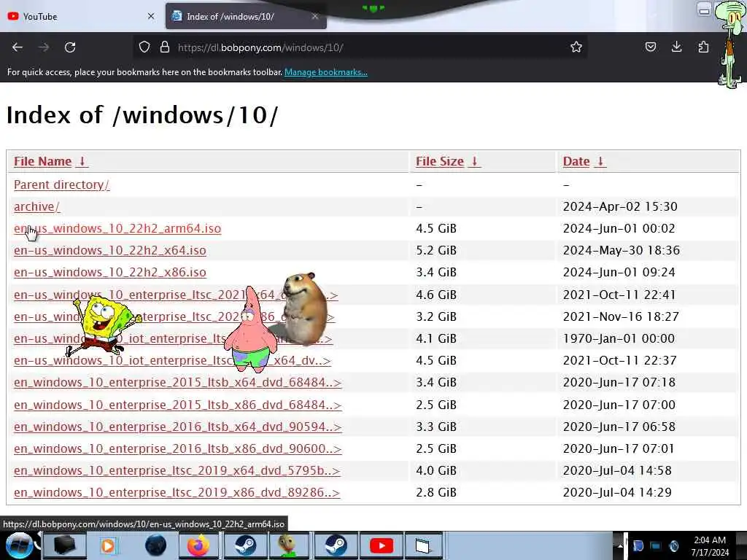Viewport: 747px width, 560px height.
Task: Click the network tray icon
Action: 656,545
